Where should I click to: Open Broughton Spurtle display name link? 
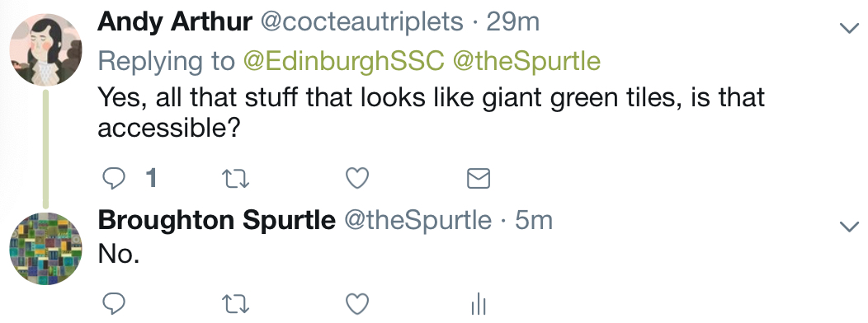click(216, 221)
